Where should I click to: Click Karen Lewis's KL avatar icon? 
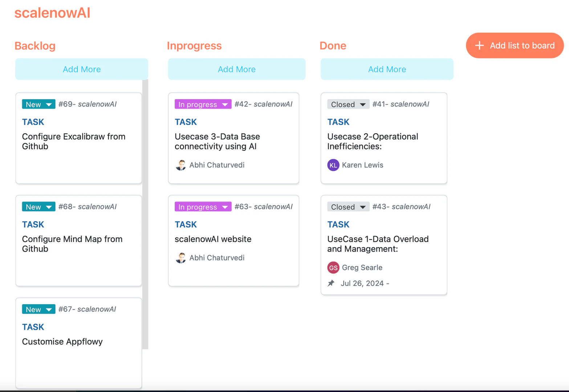click(333, 165)
